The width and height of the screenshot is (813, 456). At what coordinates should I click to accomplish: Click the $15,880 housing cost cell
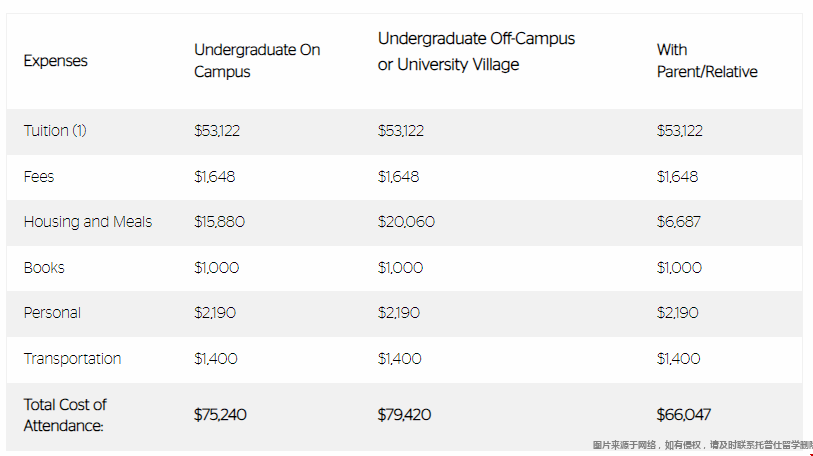(x=219, y=222)
